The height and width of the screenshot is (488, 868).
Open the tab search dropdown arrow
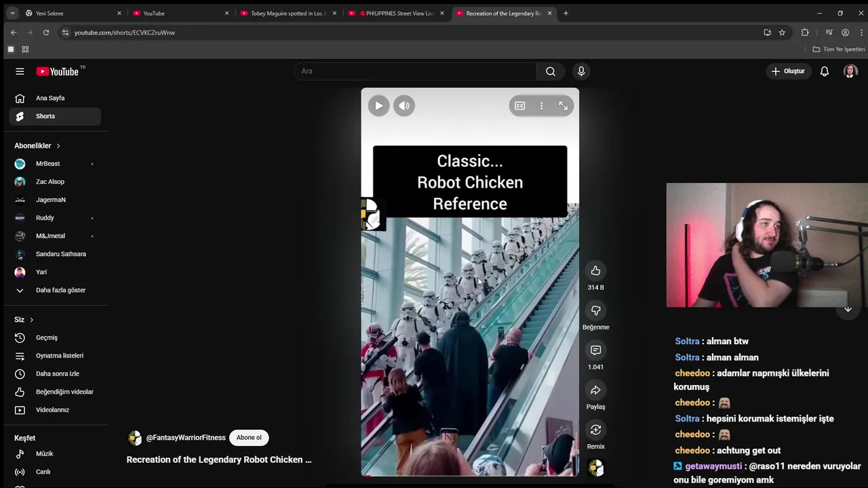[x=12, y=14]
